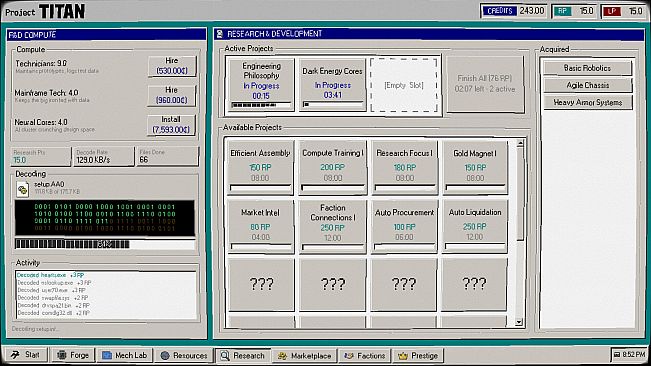Image resolution: width=651 pixels, height=366 pixels.
Task: Start the Gold Magnet I project
Action: [x=475, y=167]
